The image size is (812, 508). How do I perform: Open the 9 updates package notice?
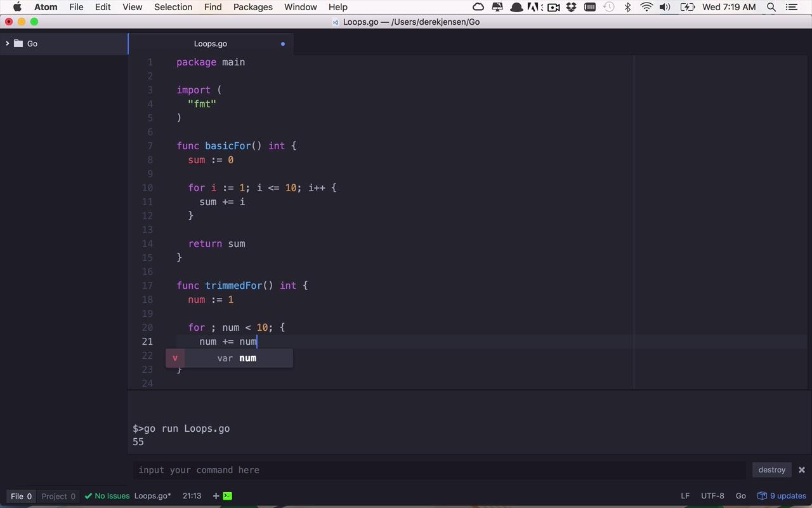(x=782, y=496)
